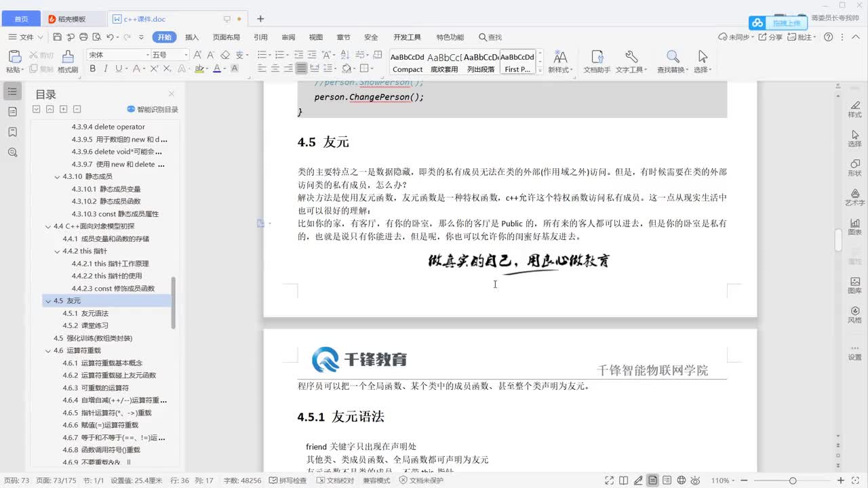Apply subscript formatting
The width and height of the screenshot is (868, 488).
point(167,68)
